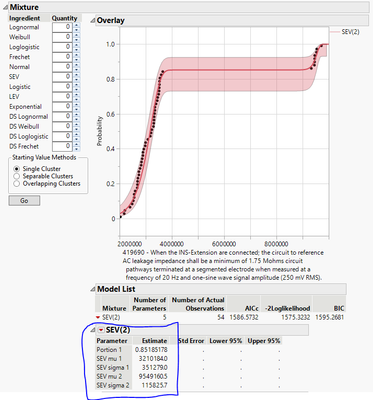Click the Normal quantity input field
The image size is (373, 400).
62,67
